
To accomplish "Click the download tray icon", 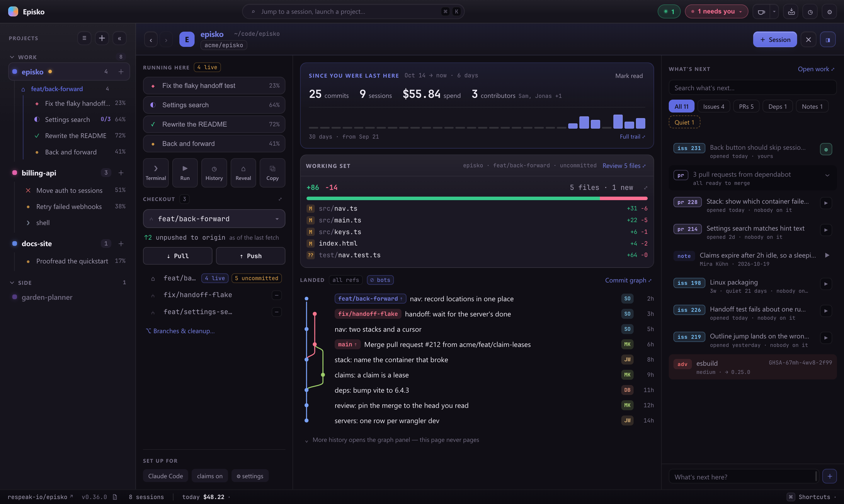I will 791,11.
